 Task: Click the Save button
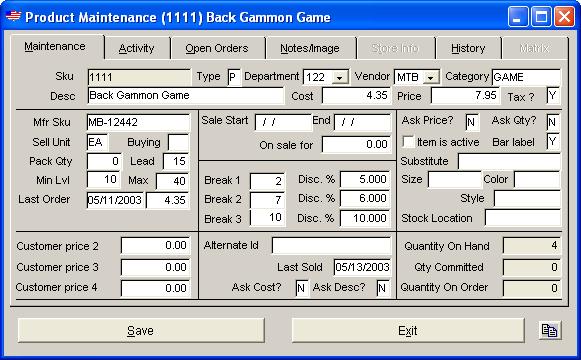(141, 330)
